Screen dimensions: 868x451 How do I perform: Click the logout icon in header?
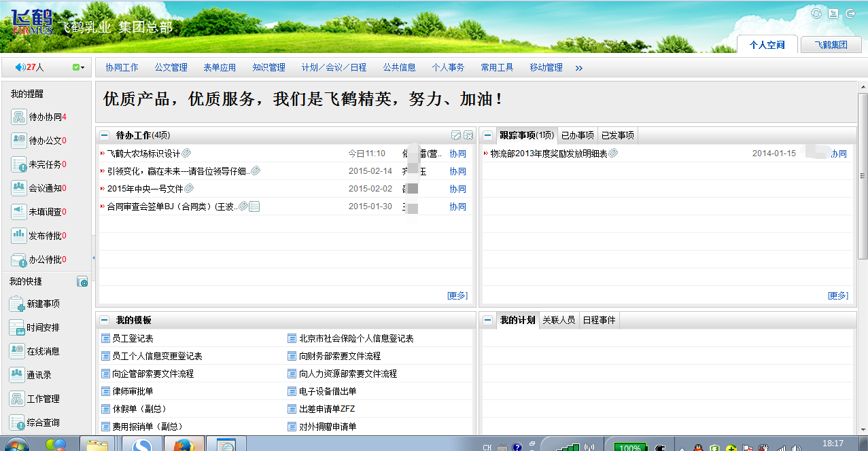(850, 14)
